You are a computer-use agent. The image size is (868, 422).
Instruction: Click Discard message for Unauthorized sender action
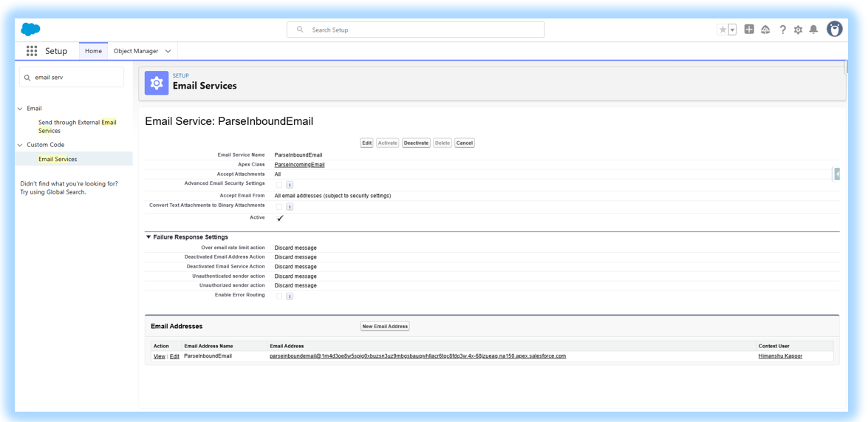(295, 285)
